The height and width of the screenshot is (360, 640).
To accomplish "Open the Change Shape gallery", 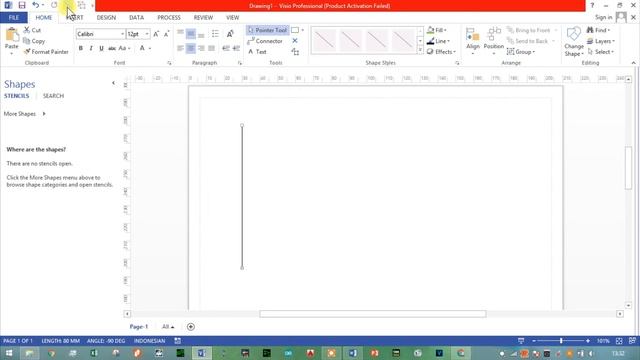I will [573, 42].
